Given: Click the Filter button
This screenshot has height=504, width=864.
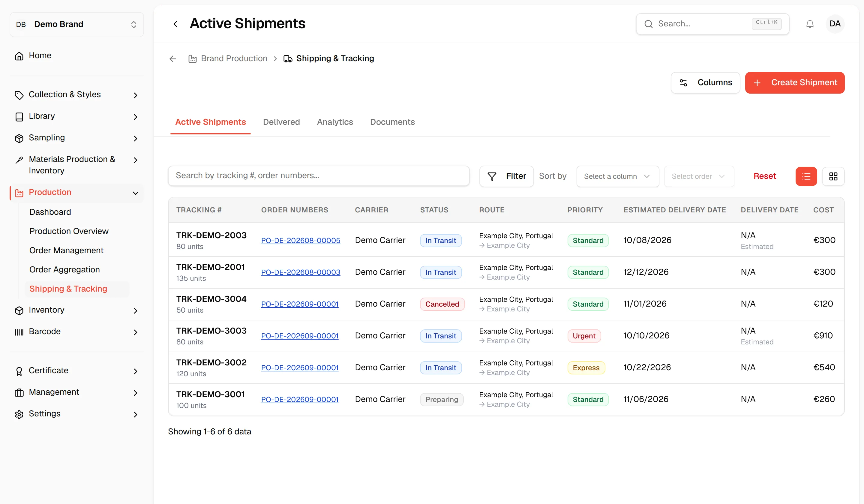Looking at the screenshot, I should [506, 176].
